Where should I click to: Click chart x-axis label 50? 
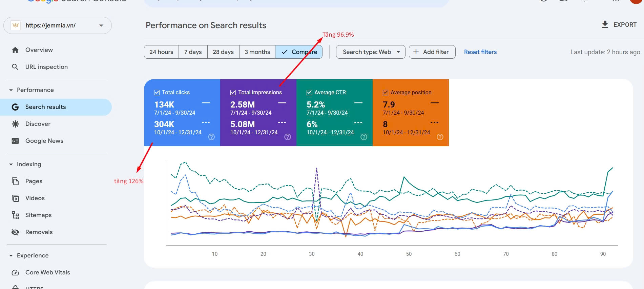(409, 254)
